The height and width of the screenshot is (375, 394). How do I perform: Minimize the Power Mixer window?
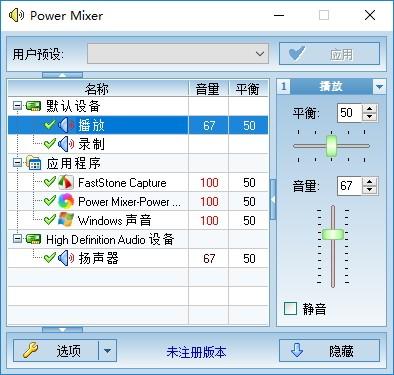pos(279,15)
